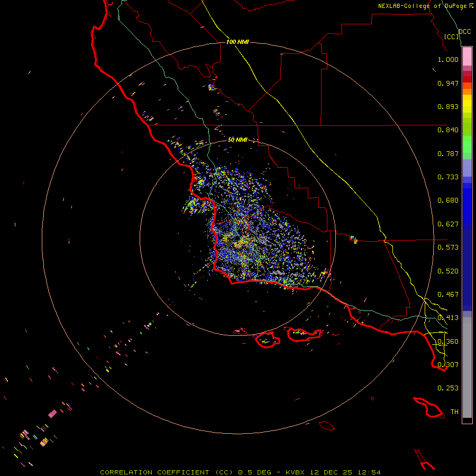The image size is (476, 476).
Task: Click the [CC] legend heading
Action: click(x=452, y=36)
